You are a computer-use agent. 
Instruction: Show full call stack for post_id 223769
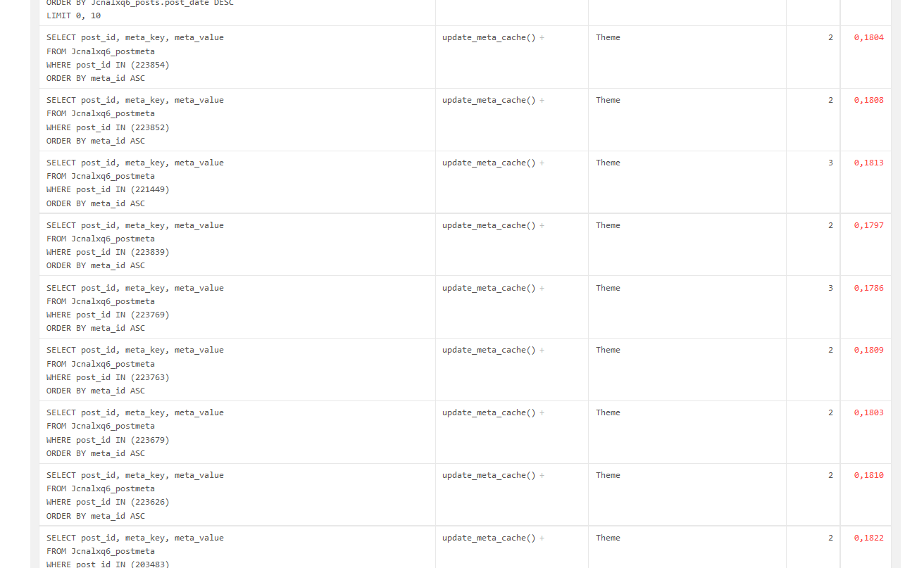542,289
